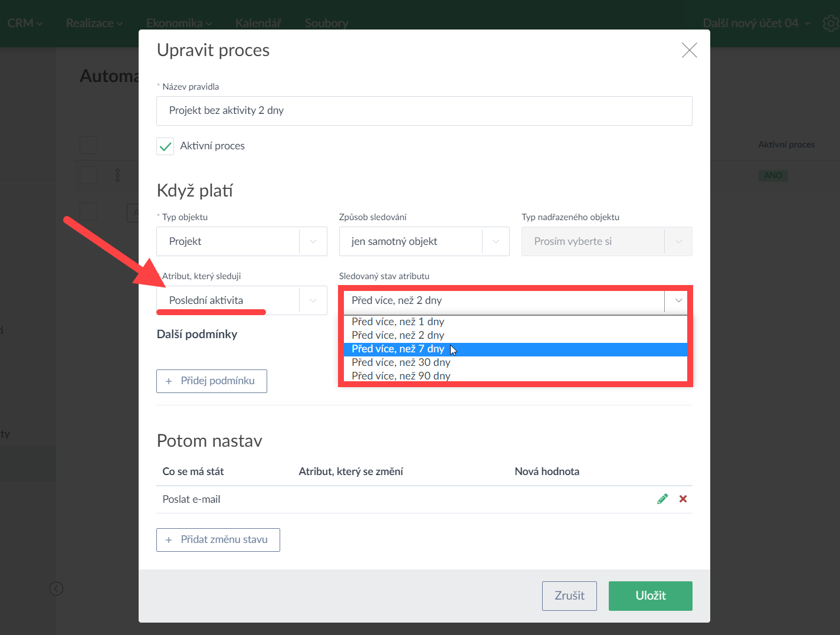
Task: Close the Upravit proces dialog
Action: click(689, 50)
